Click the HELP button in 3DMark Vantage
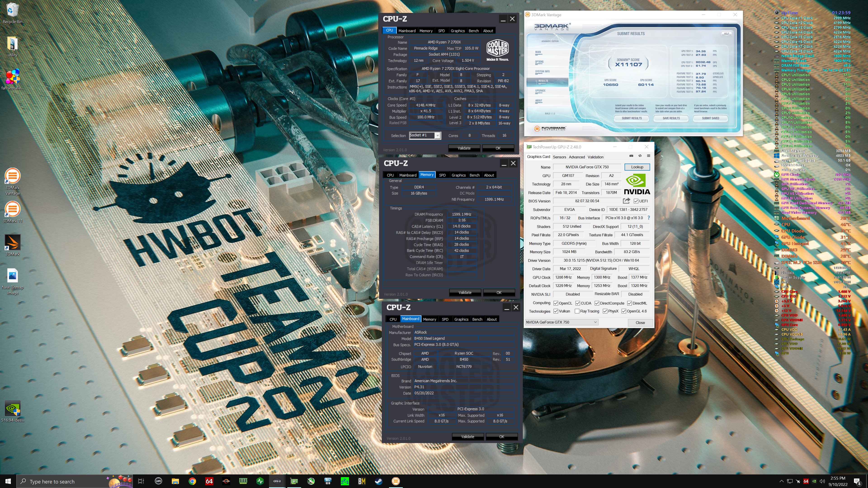This screenshot has height=488, width=868. click(x=726, y=34)
